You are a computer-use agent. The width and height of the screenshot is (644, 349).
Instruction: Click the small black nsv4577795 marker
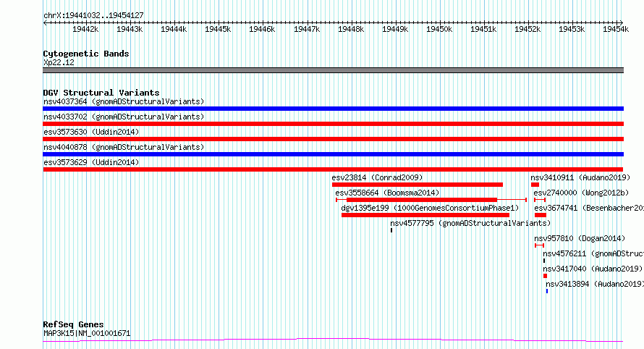(391, 230)
